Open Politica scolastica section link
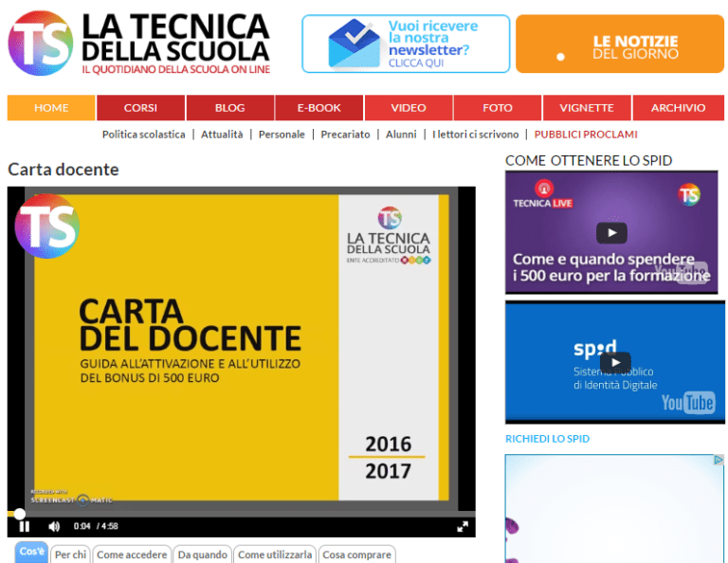The height and width of the screenshot is (563, 728). 143,135
